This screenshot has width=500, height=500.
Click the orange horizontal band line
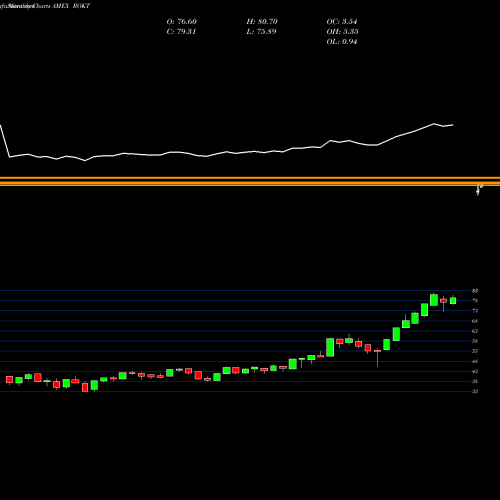pyautogui.click(x=250, y=181)
